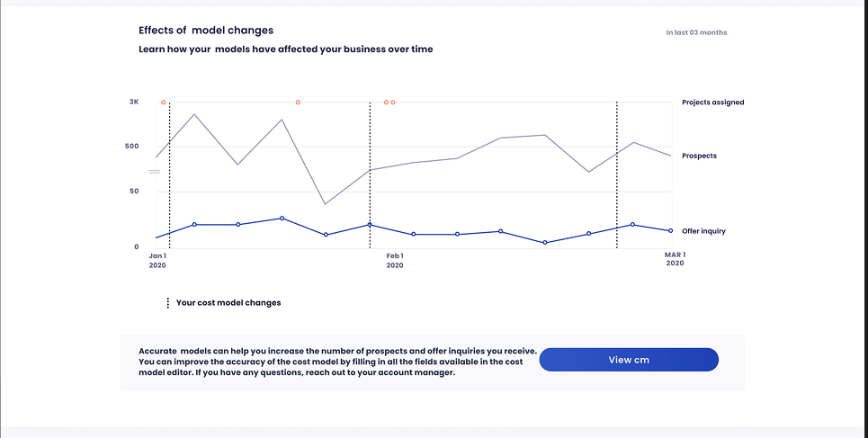Click the first orange marker near Jan 1

pos(163,103)
